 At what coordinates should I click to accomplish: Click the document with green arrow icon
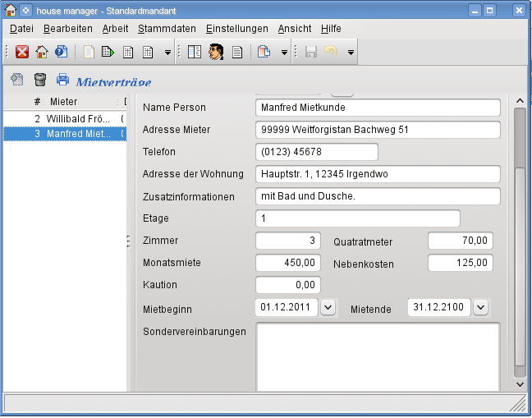coord(108,52)
